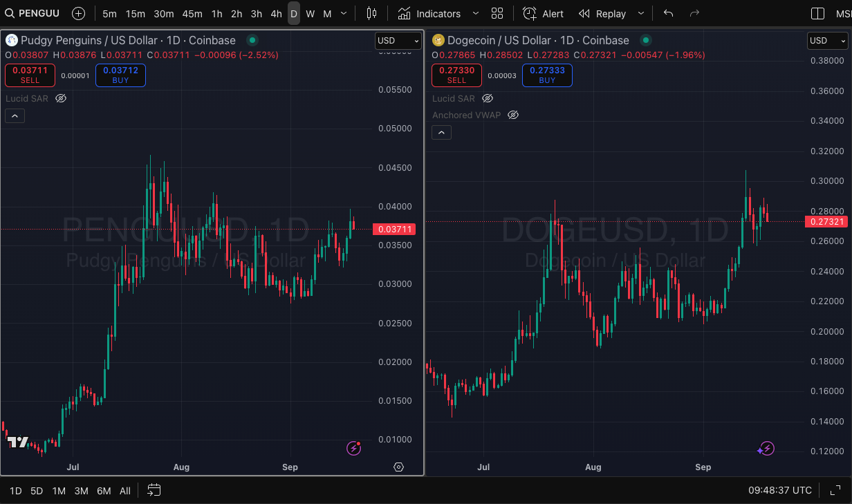Screen dimensions: 852x504
Task: Click the fullscreen mode icon
Action: (835, 490)
